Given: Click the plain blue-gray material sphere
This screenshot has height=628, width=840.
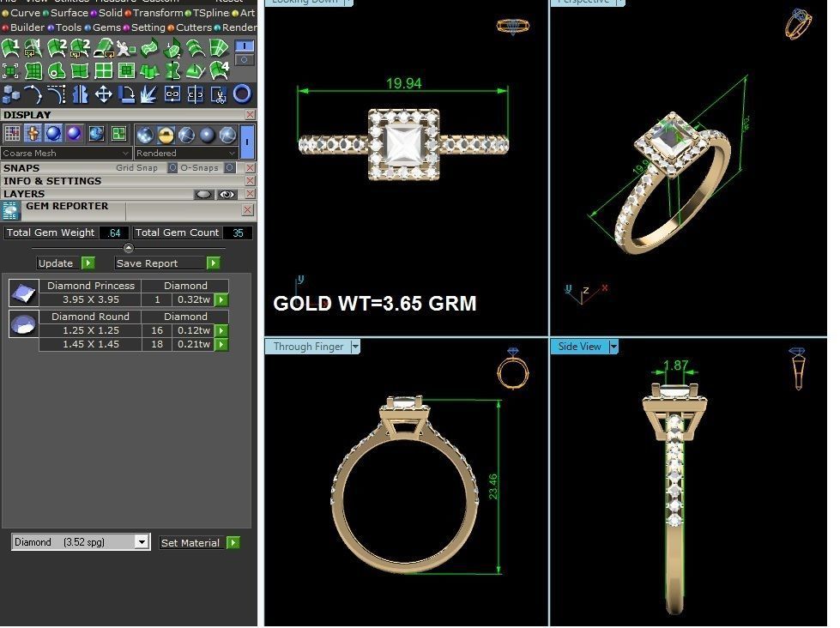Looking at the screenshot, I should click(207, 135).
